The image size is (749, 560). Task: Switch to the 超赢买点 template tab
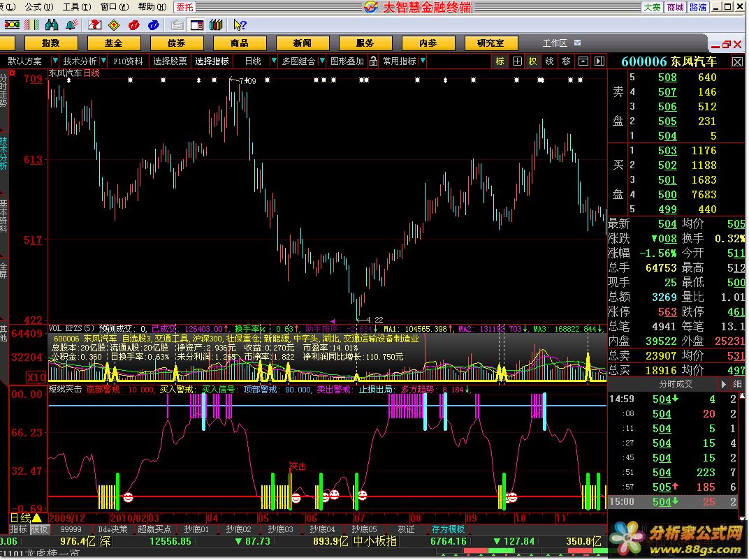click(154, 529)
